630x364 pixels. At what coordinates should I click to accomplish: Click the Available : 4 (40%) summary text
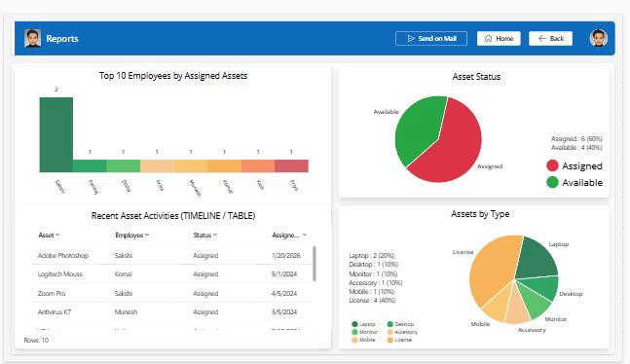point(576,147)
